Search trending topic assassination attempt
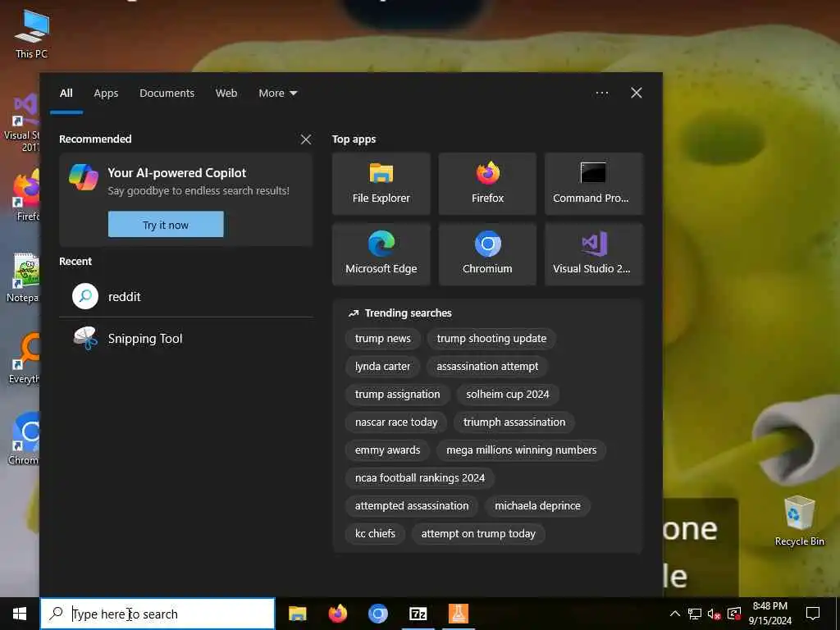 click(x=487, y=367)
